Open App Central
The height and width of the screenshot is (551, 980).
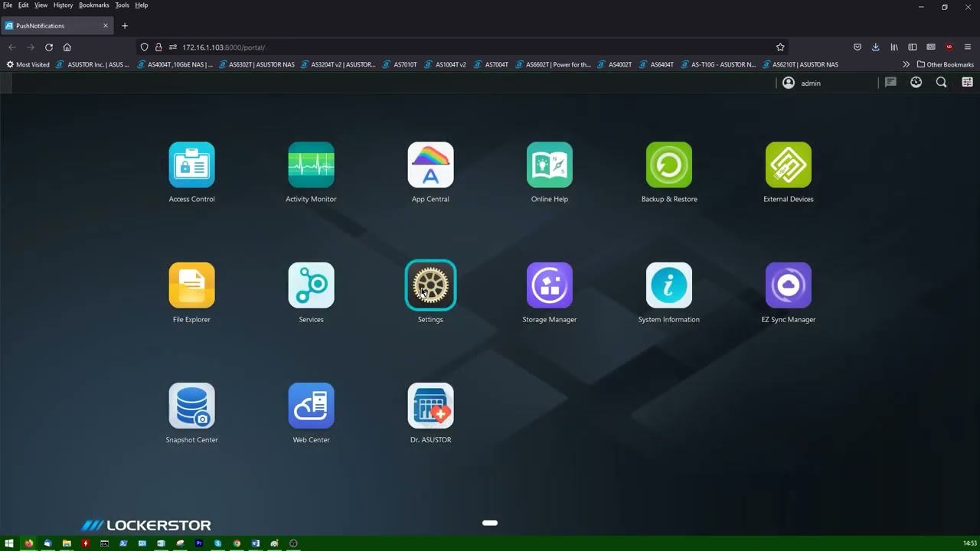click(430, 165)
